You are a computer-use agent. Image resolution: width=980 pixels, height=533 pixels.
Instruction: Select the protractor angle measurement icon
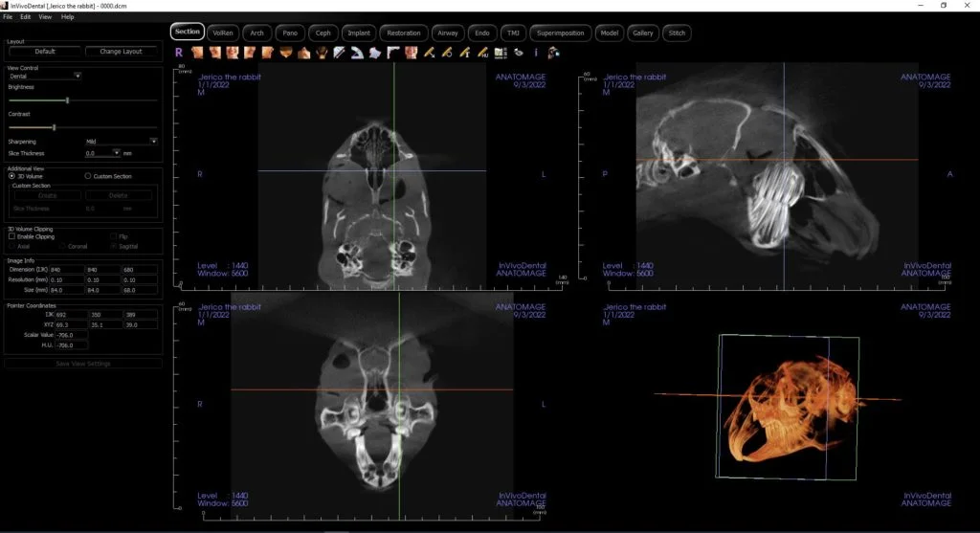click(x=355, y=52)
